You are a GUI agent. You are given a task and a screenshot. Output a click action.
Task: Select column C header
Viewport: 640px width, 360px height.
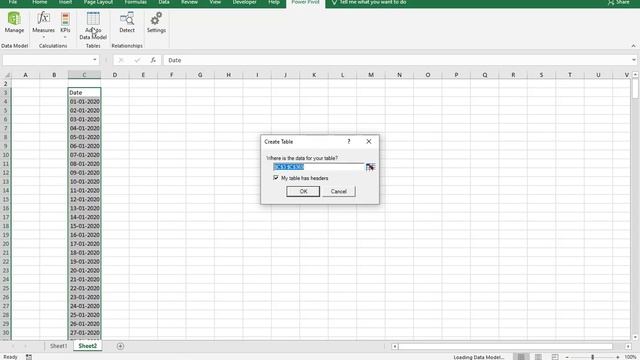[84, 75]
